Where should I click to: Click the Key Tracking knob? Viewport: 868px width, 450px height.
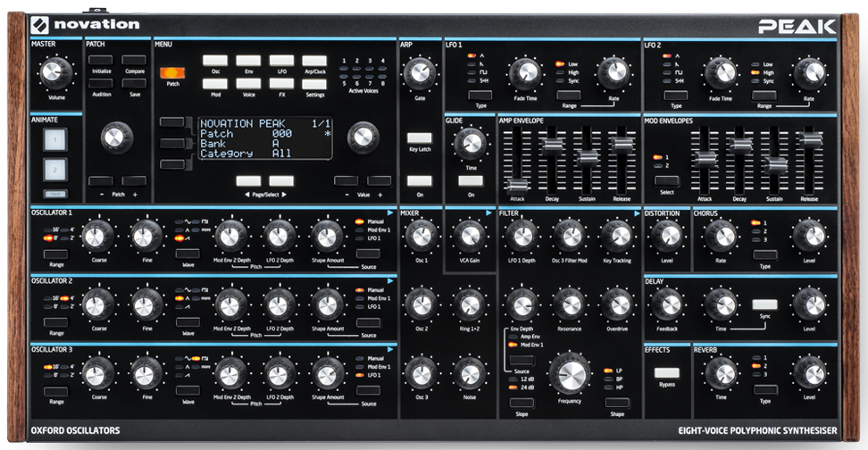tap(617, 237)
